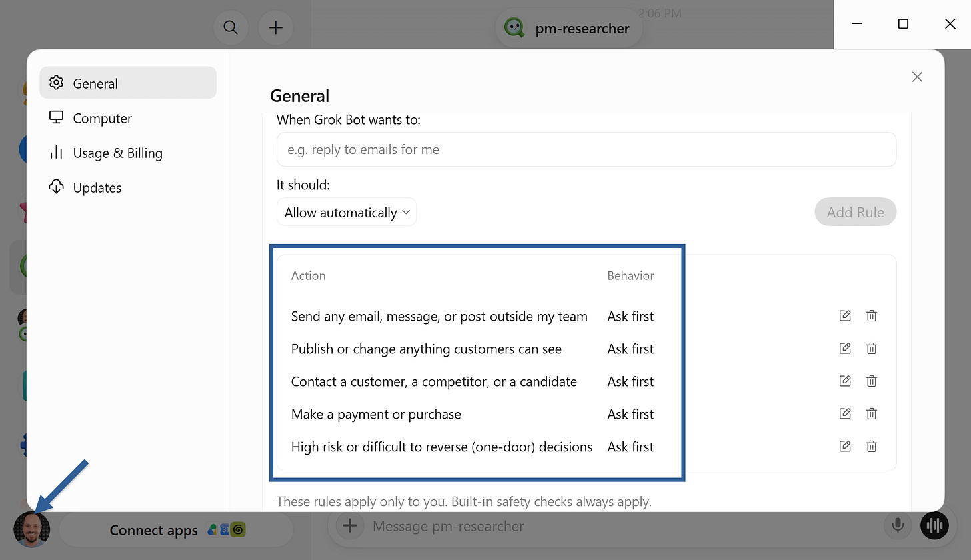The image size is (971, 560).
Task: Switch to Usage & Billing tab
Action: click(128, 153)
